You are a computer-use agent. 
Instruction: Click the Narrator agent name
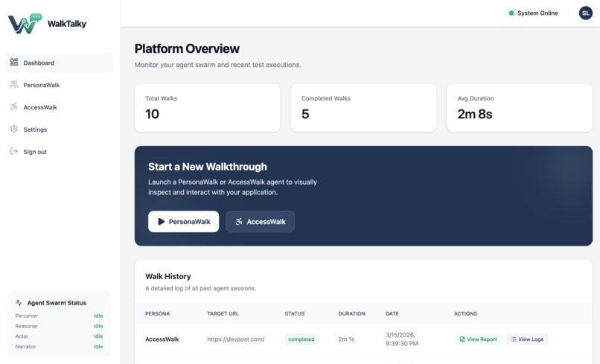(25, 346)
